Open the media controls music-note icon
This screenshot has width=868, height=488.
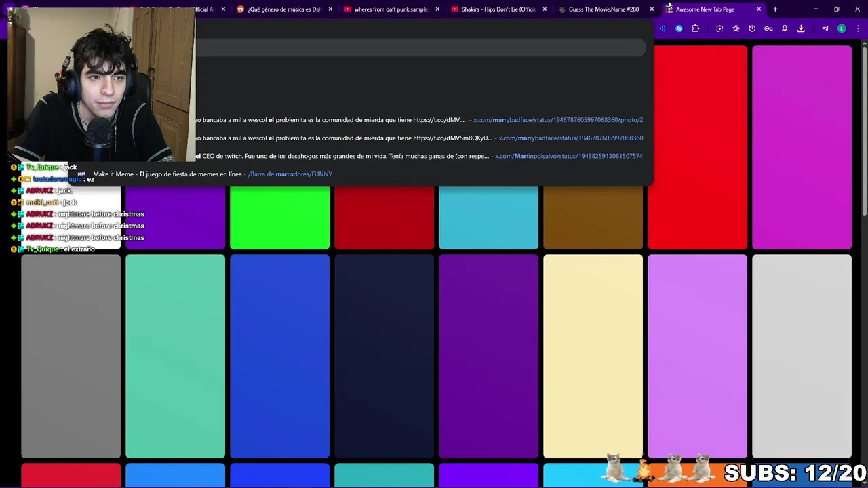pos(825,28)
